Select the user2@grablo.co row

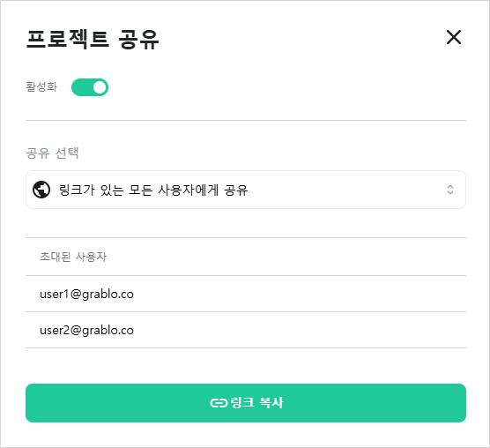point(246,330)
